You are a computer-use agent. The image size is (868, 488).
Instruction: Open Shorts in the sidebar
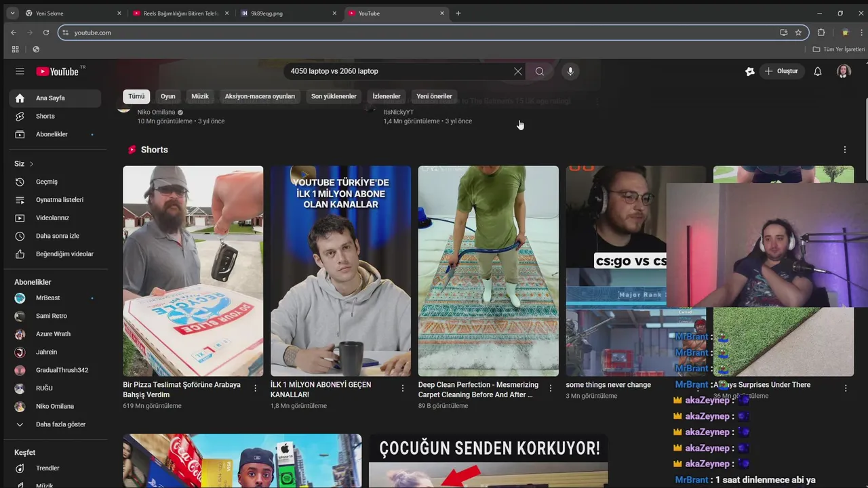54,117
